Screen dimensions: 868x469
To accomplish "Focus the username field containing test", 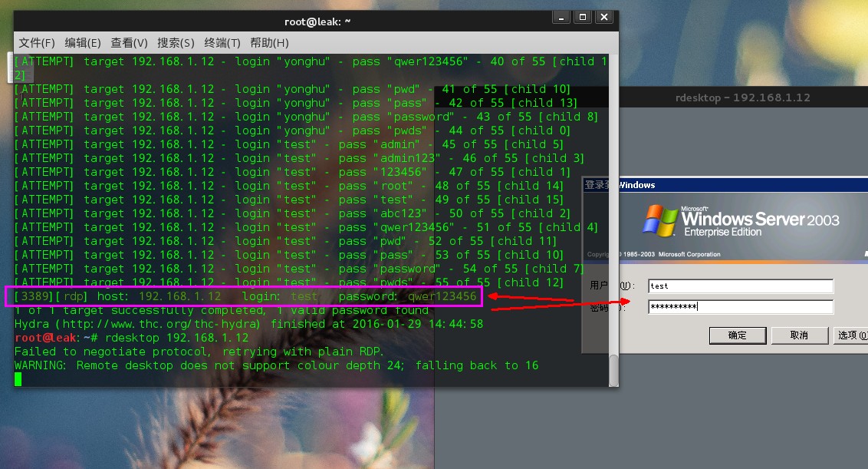I will 740,286.
